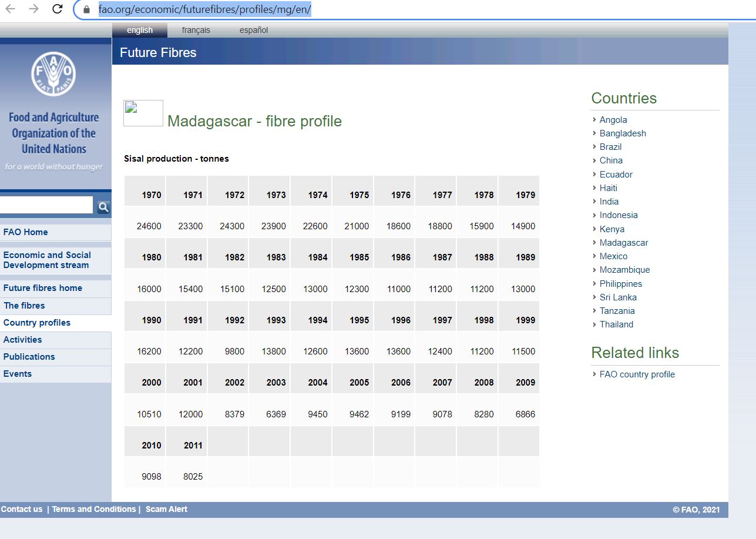Click the Scam Alert footer link

point(166,509)
